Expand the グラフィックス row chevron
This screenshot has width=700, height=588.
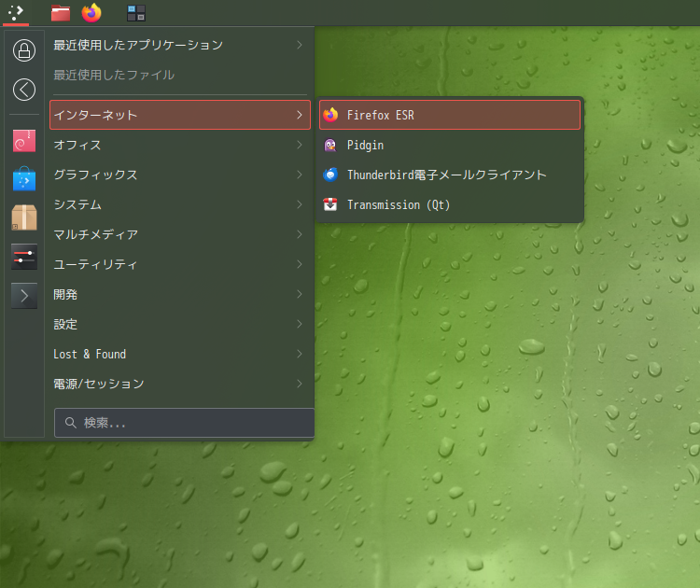point(300,175)
